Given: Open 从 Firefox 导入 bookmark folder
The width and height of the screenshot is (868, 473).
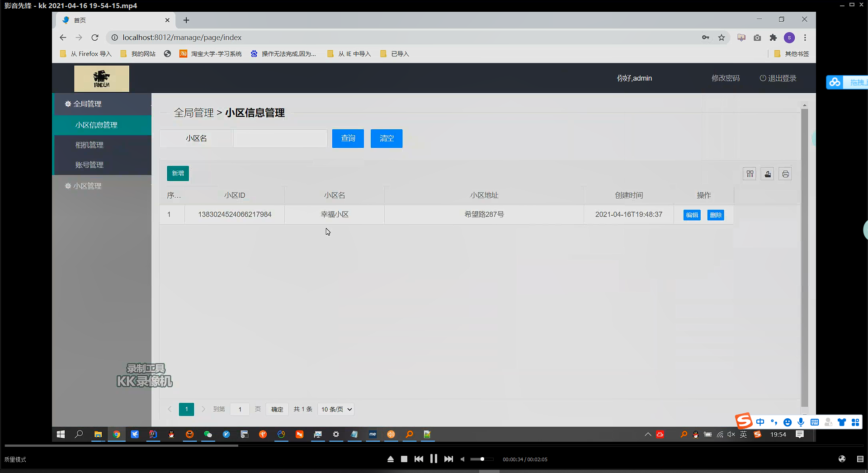Looking at the screenshot, I should pyautogui.click(x=86, y=54).
